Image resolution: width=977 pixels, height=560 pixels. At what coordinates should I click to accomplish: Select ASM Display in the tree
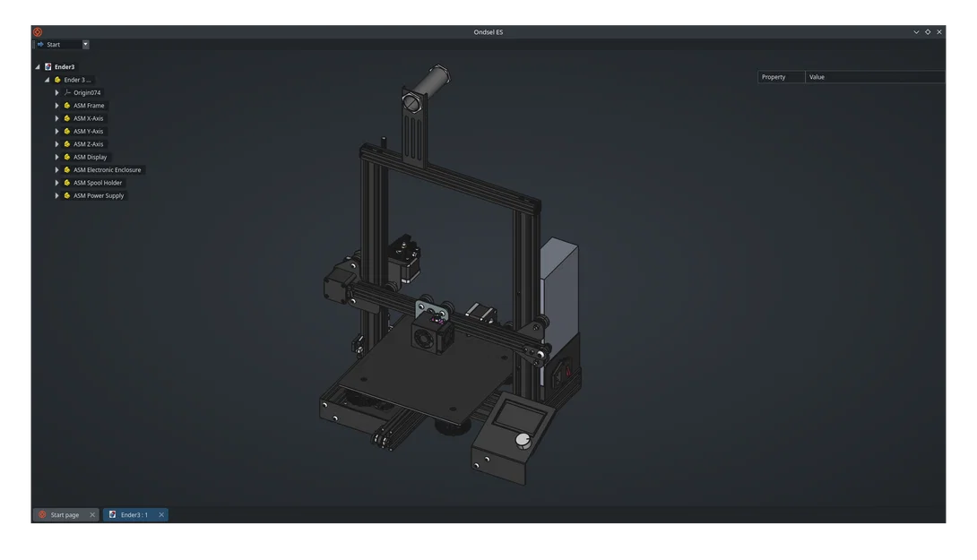coord(90,157)
